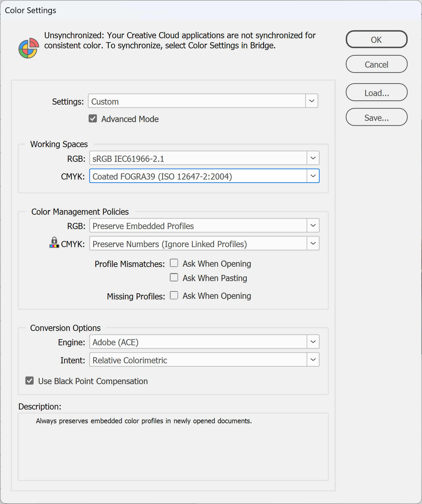Open the Settings dropdown arrow
Viewport: 422px width, 504px height.
tap(312, 101)
